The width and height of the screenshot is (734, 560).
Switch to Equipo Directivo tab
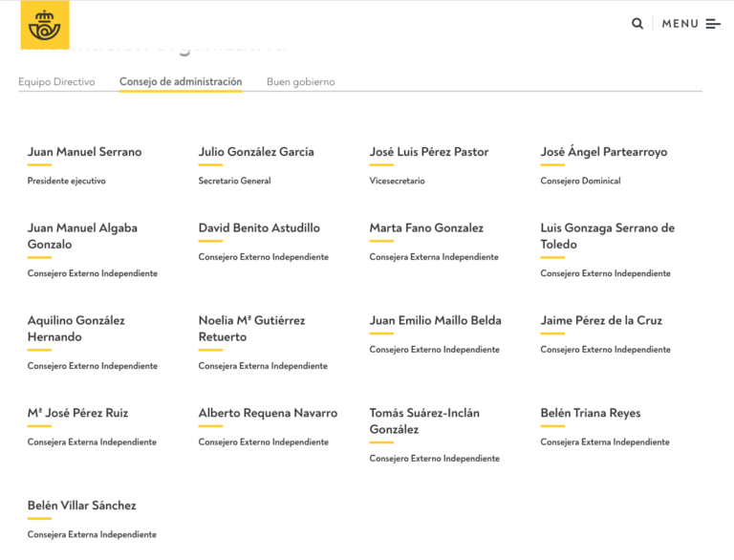point(56,82)
